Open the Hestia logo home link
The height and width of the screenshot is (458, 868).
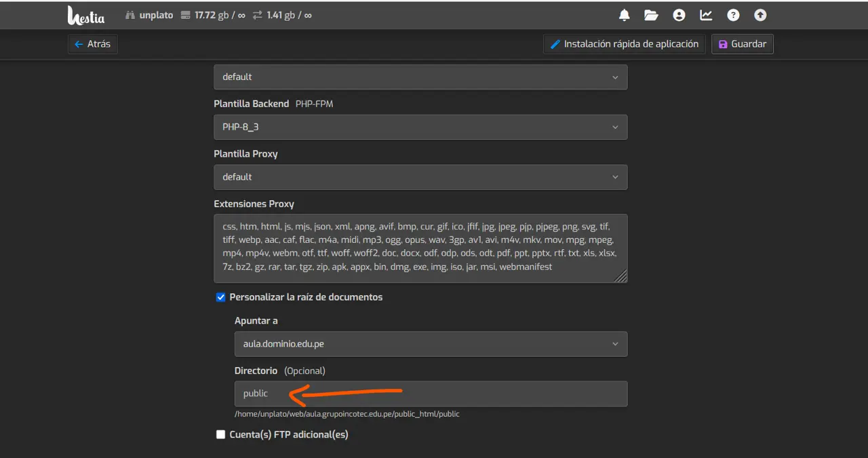point(85,15)
